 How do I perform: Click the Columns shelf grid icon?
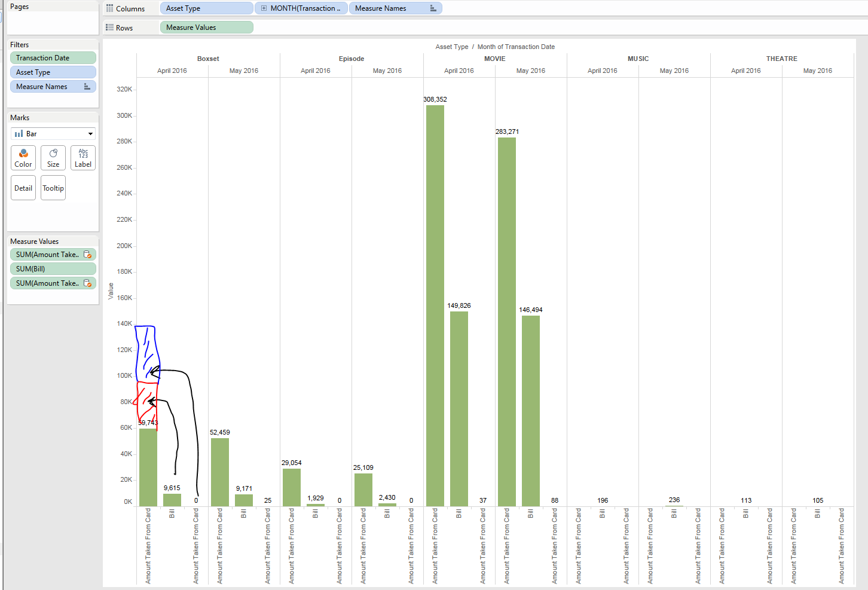click(110, 8)
